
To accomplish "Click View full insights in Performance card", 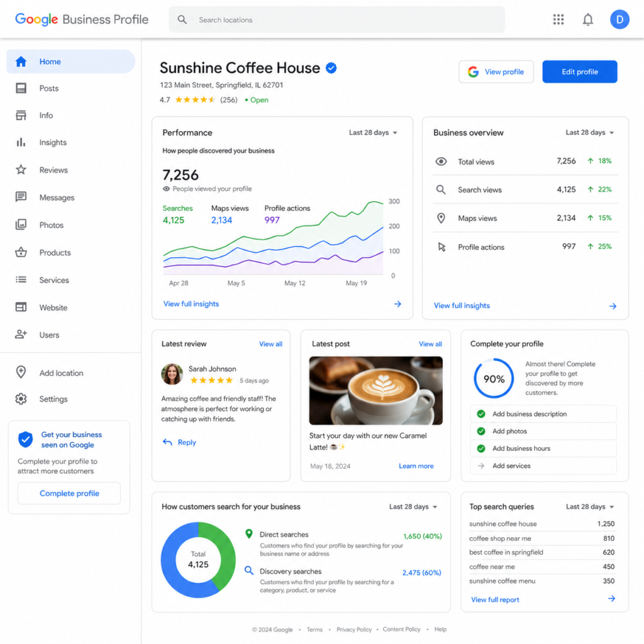I will (191, 304).
